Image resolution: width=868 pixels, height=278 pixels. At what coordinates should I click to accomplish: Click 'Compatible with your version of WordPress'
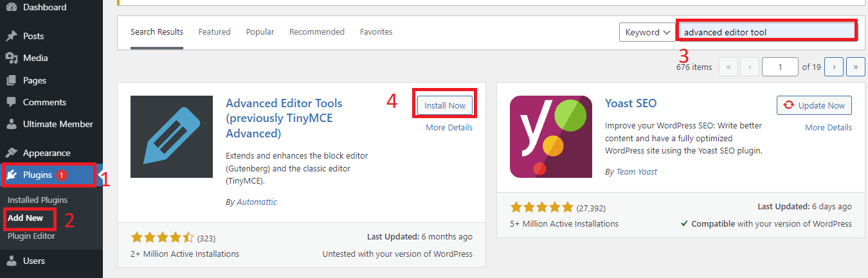pyautogui.click(x=766, y=223)
